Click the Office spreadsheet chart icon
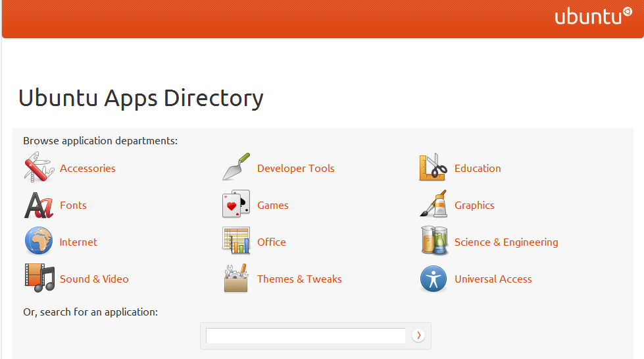Screen dimensions: 644x359 236,241
